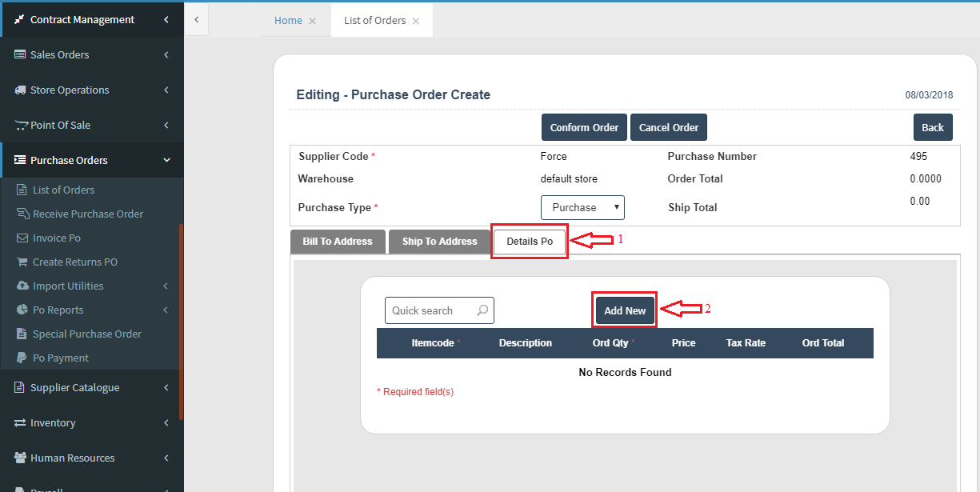The height and width of the screenshot is (492, 980).
Task: Collapse the Purchase Orders menu section
Action: (x=92, y=160)
